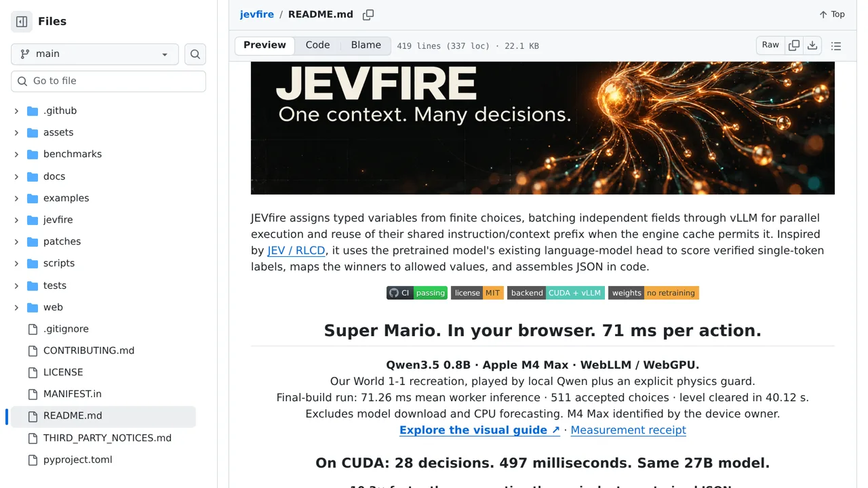Open the Raw file view
The image size is (868, 488).
pos(770,45)
